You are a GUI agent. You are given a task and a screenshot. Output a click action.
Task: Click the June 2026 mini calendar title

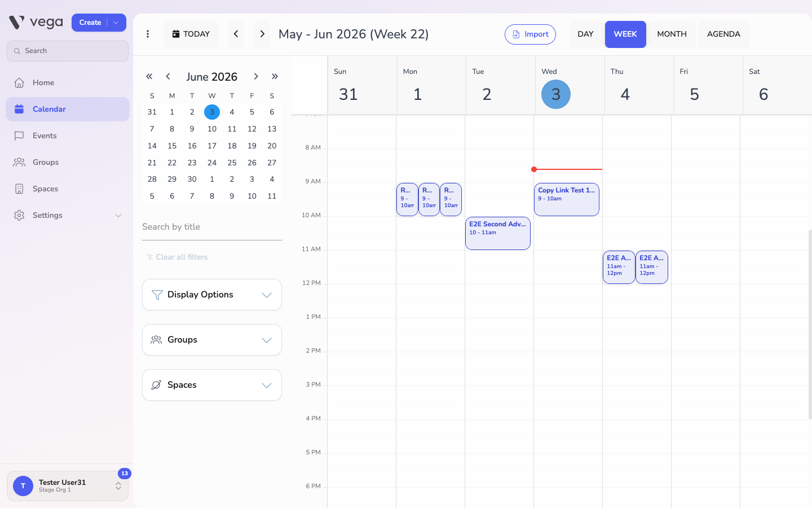click(x=212, y=77)
